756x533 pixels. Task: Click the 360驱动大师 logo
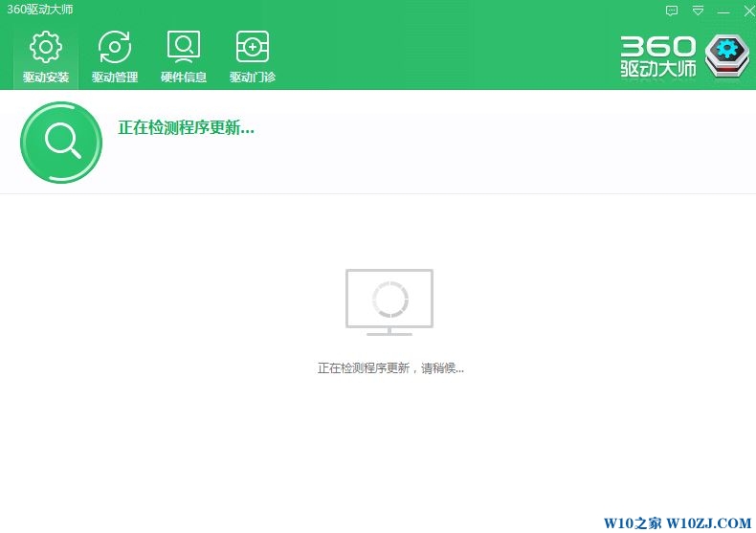[685, 56]
